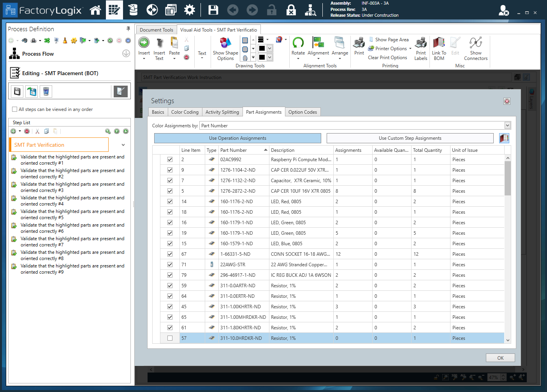Screen dimensions: 547x392
Task: Switch to the Option Codes tab
Action: point(303,112)
